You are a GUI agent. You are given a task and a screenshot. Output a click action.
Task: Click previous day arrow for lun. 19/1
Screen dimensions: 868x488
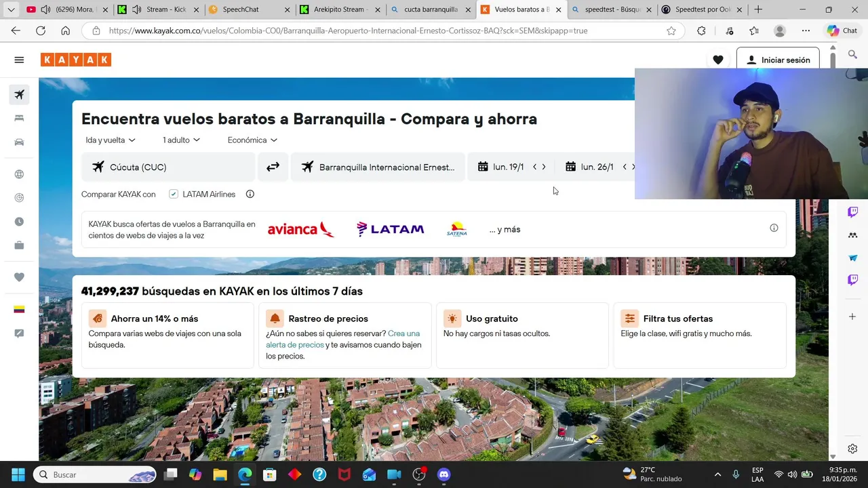coord(534,167)
